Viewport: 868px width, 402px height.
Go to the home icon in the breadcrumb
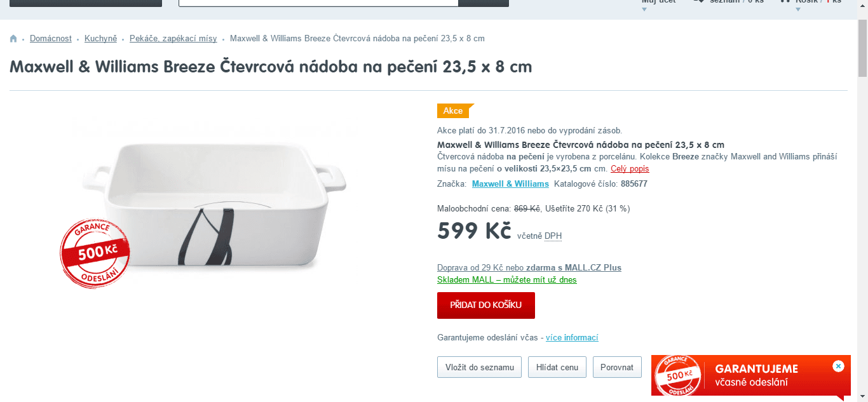(13, 39)
